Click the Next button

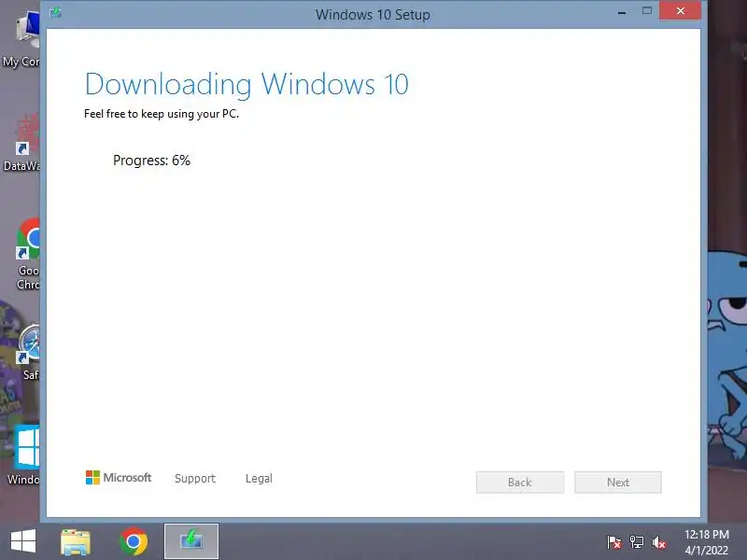[618, 483]
